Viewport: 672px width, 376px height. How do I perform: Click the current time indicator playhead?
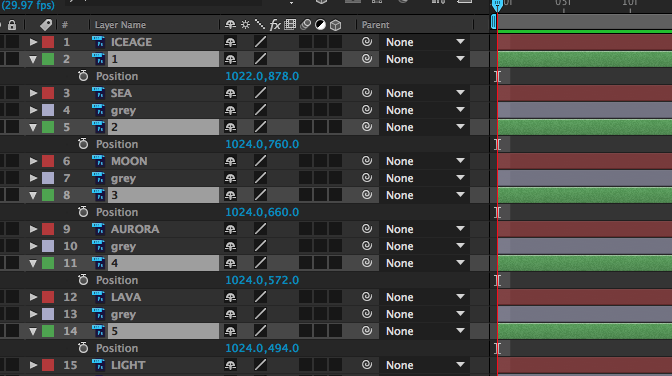point(497,6)
